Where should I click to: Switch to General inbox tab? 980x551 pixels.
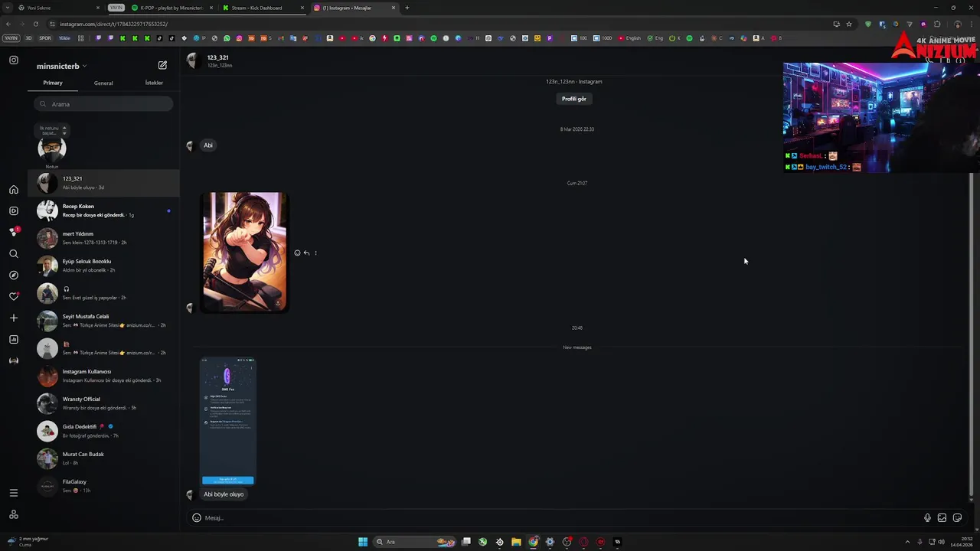click(x=103, y=83)
